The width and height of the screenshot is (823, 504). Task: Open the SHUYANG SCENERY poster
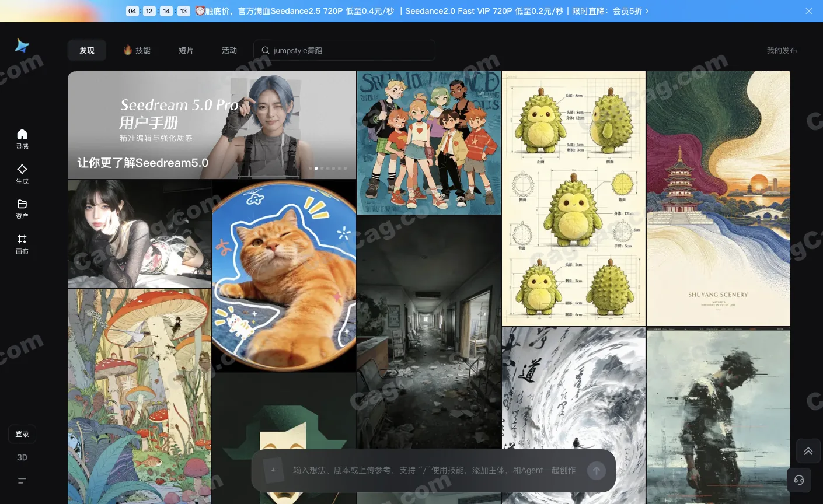tap(719, 198)
